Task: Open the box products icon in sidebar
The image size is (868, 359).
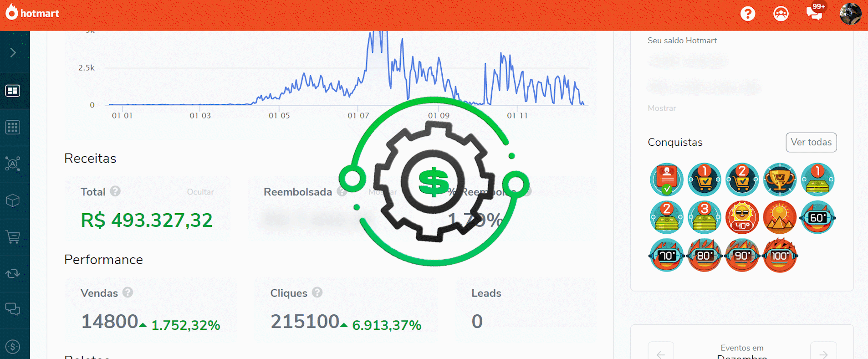Action: [x=13, y=200]
